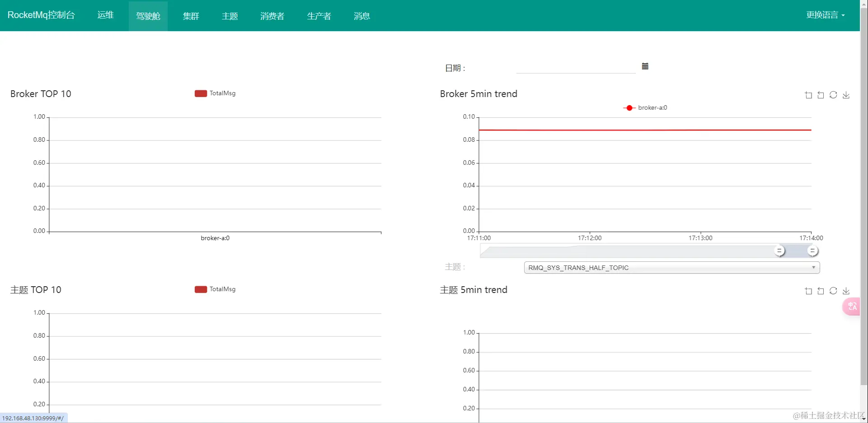Switch to the 集群 tab

point(191,16)
